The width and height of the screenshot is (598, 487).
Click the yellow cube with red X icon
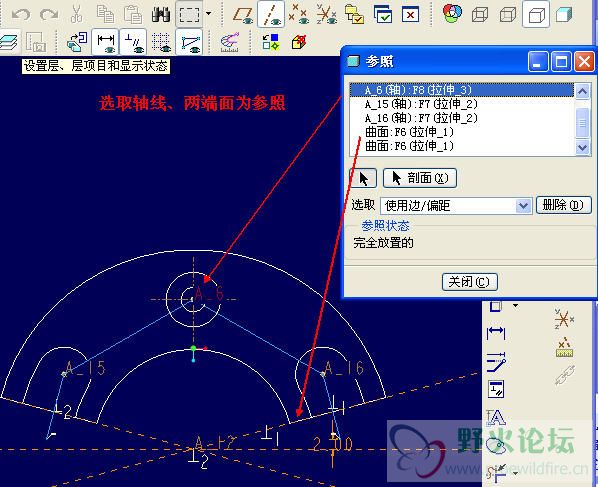tap(299, 42)
